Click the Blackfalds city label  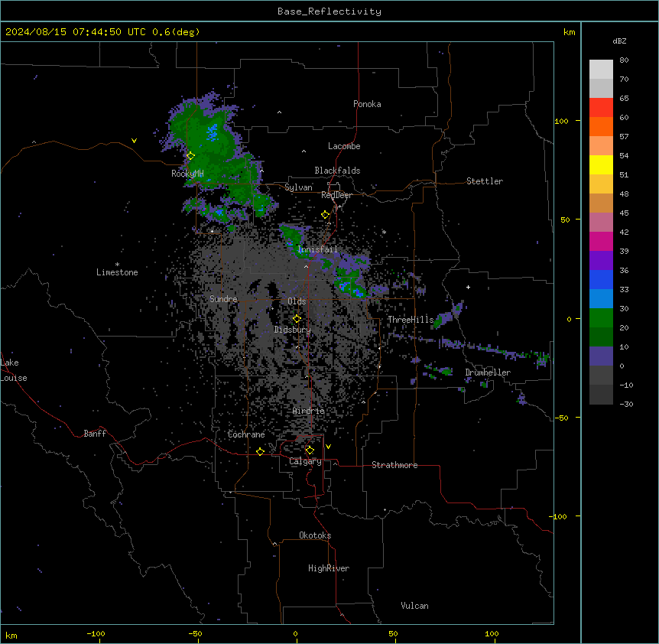point(337,171)
